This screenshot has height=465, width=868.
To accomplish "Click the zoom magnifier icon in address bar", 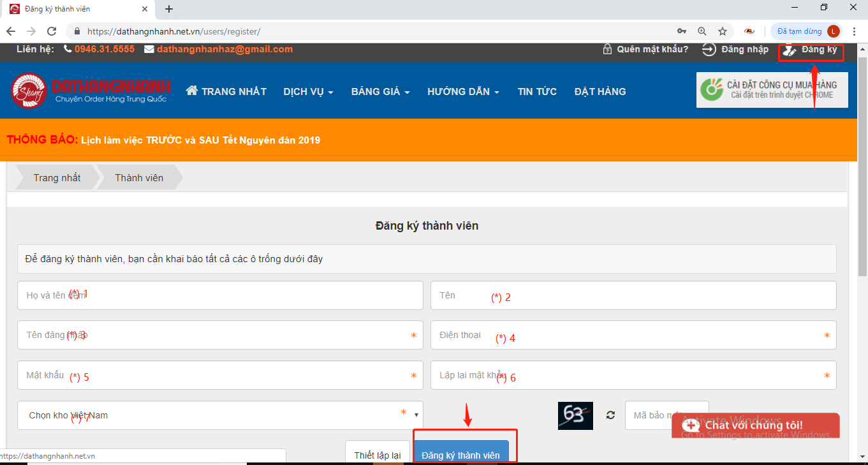I will click(702, 31).
